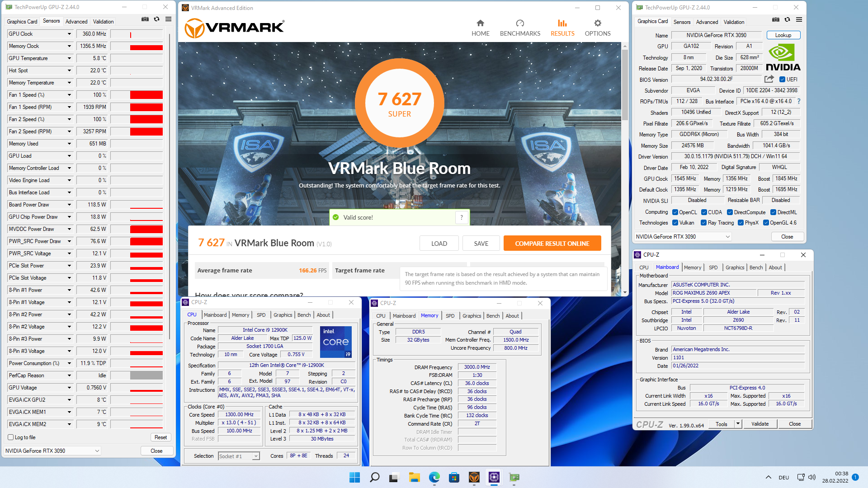This screenshot has height=488, width=868.
Task: Click the NVIDIA logo in GPU-Z
Action: coord(783,57)
